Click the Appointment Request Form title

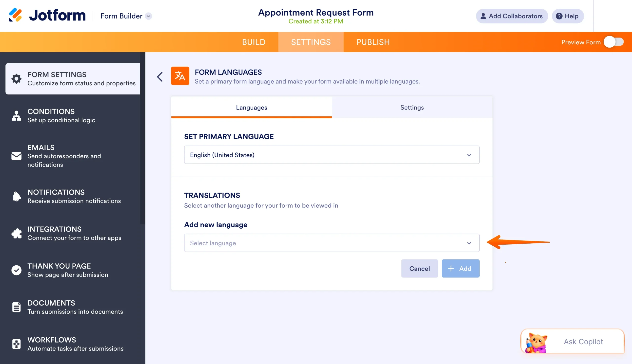316,12
